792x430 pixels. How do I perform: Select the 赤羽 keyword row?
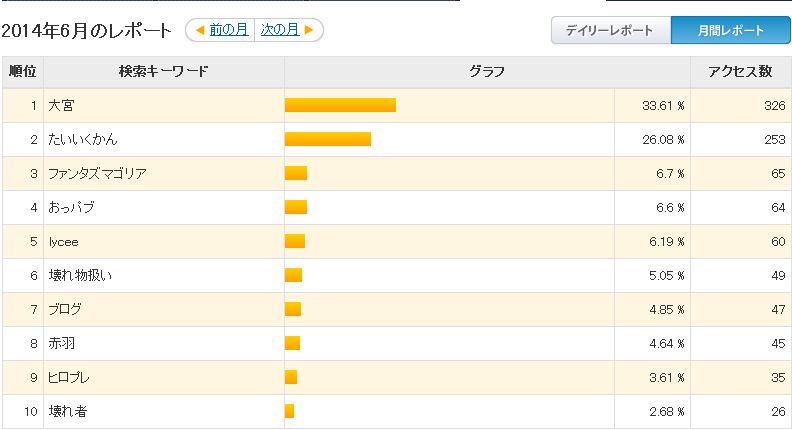396,344
